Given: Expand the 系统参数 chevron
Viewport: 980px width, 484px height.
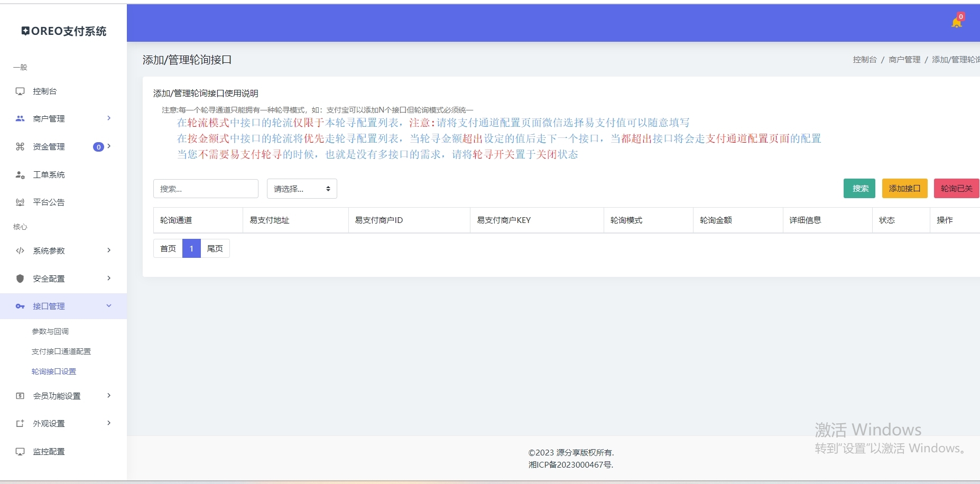Looking at the screenshot, I should (109, 250).
